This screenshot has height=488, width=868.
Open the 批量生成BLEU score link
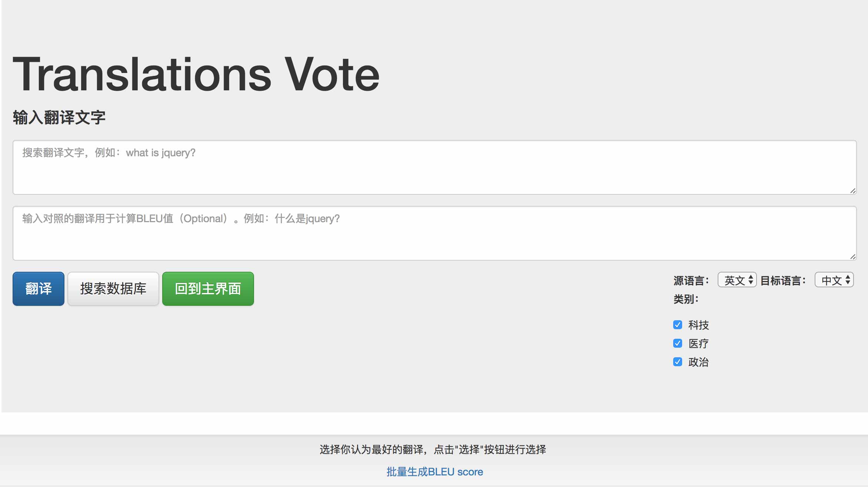coord(434,472)
